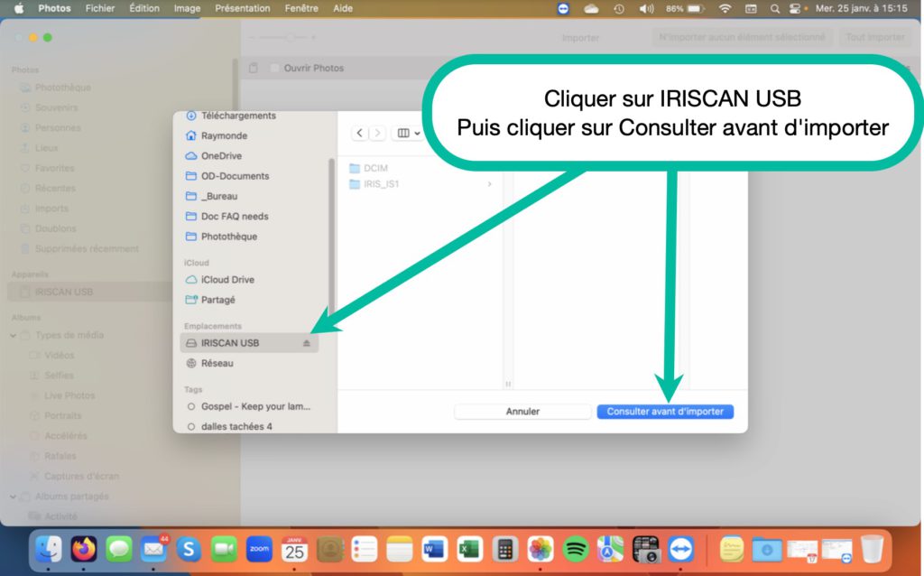The width and height of the screenshot is (924, 576).
Task: Open Firefox from the Dock
Action: [x=84, y=548]
